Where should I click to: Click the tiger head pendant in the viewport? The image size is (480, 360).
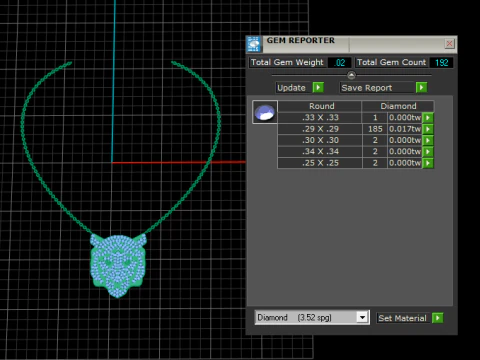point(118,265)
